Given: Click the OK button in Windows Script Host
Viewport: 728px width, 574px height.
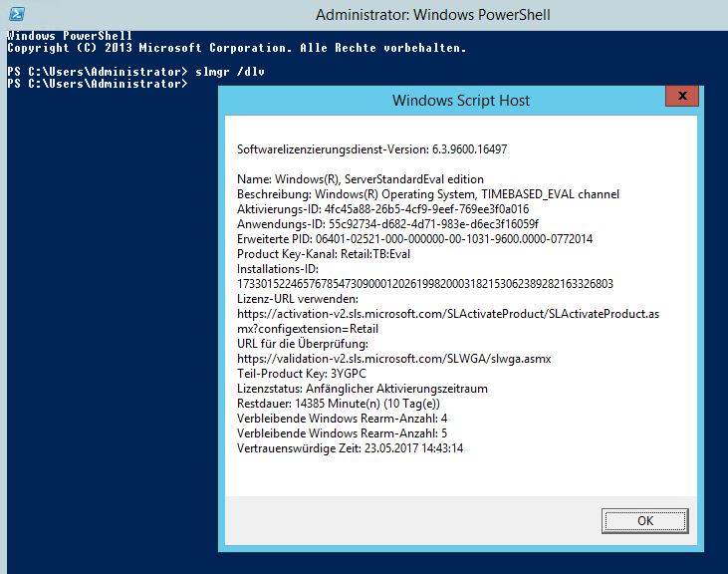Looking at the screenshot, I should pyautogui.click(x=645, y=520).
